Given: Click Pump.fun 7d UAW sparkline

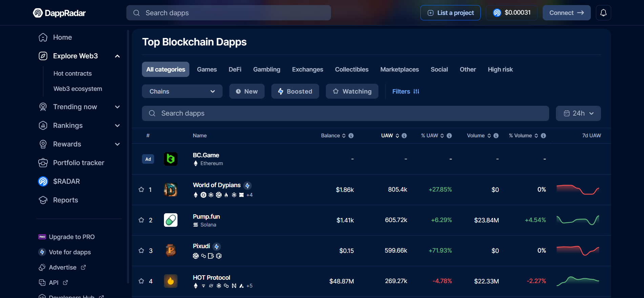Looking at the screenshot, I should 578,220.
